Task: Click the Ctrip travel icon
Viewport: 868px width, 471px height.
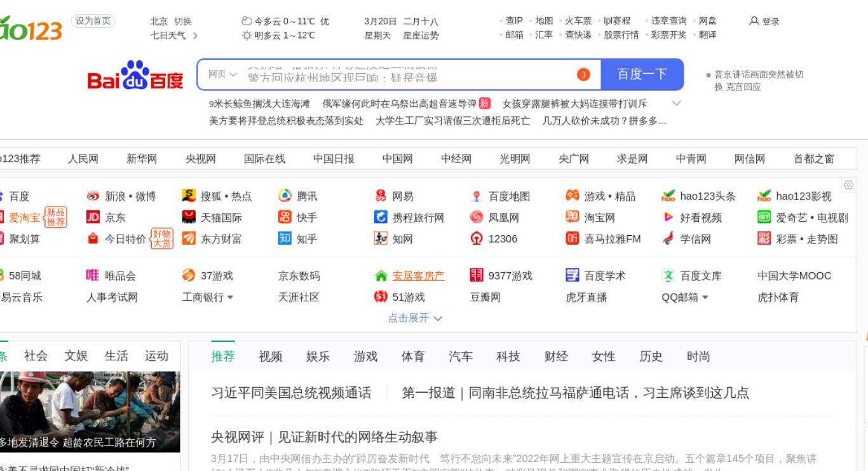Action: click(381, 217)
